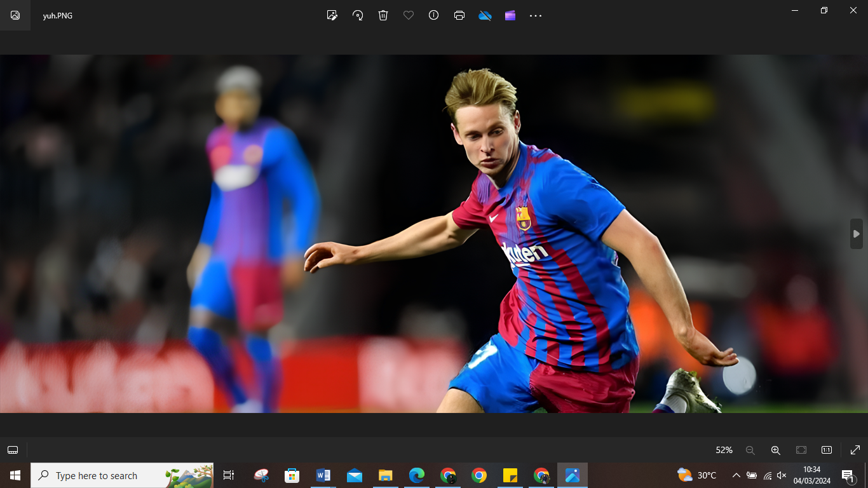Screen dimensions: 868x488
Task: Open File Explorer from the taskbar
Action: 386,475
